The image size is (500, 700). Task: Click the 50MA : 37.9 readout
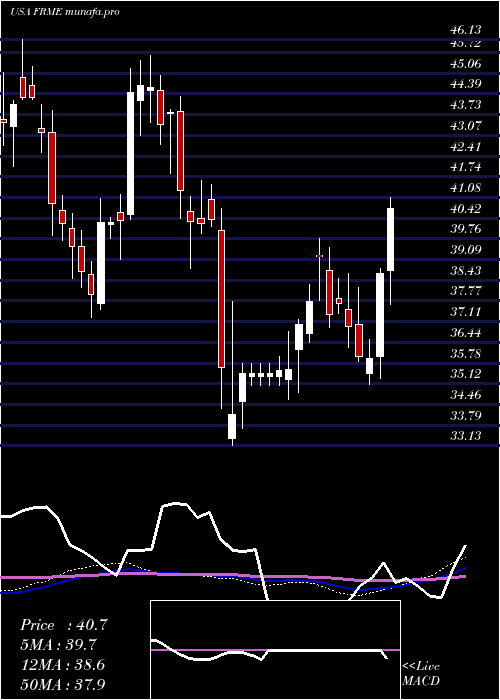(x=63, y=684)
